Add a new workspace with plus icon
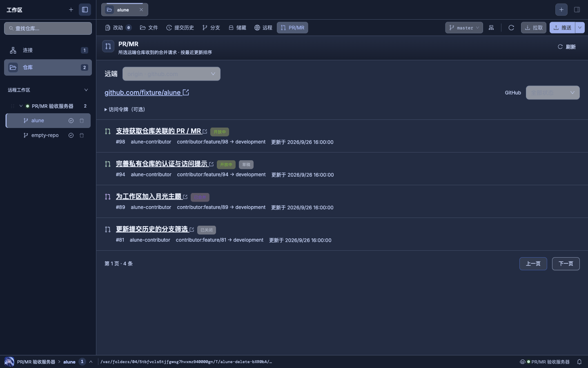 click(71, 9)
